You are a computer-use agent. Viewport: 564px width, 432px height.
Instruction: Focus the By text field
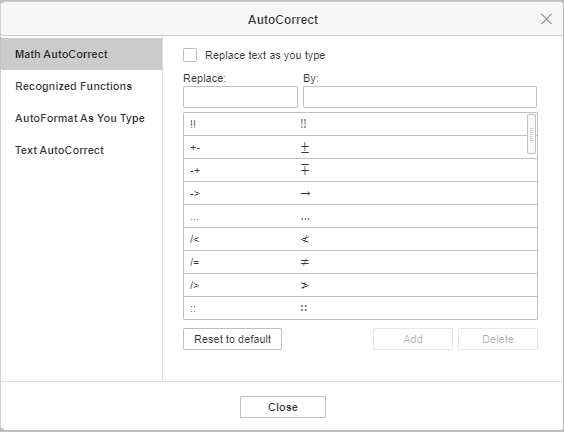[x=420, y=97]
